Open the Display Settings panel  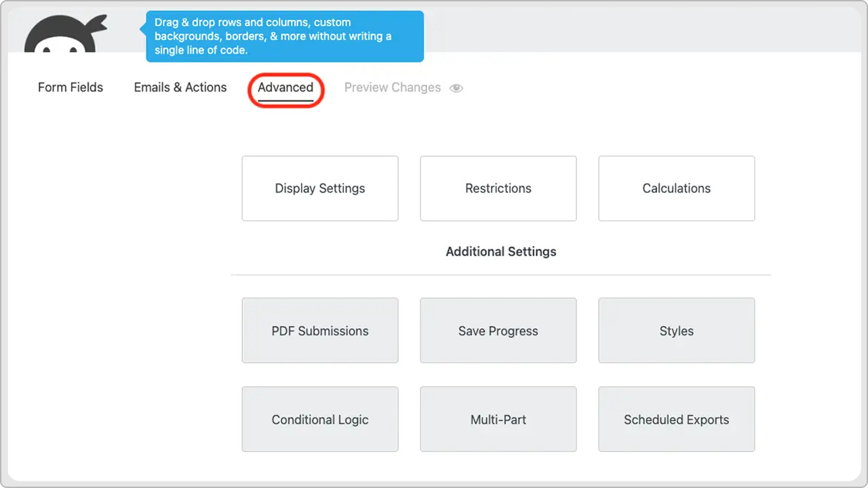[320, 188]
